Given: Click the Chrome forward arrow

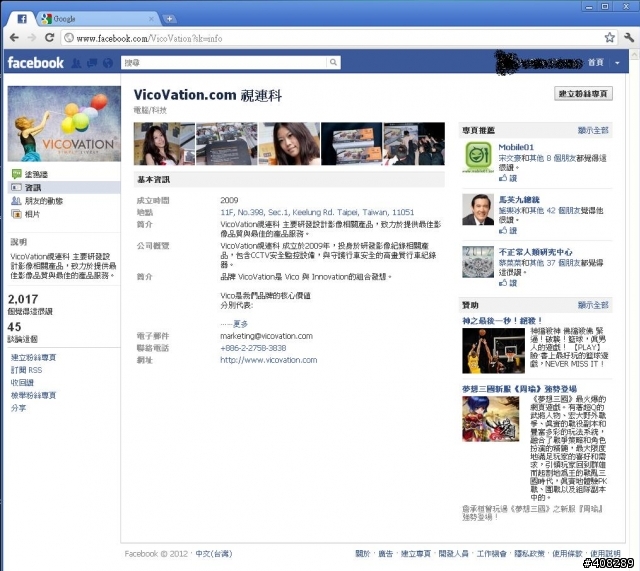Looking at the screenshot, I should 32,38.
